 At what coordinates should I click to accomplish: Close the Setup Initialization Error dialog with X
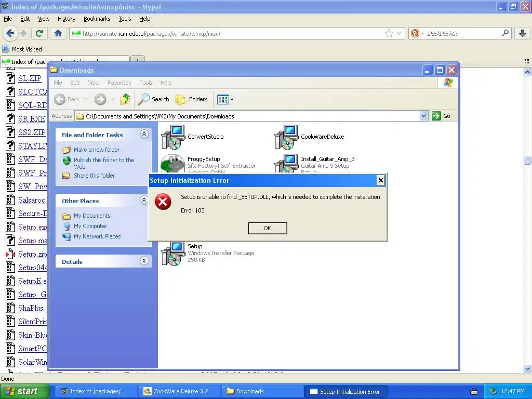[x=380, y=180]
